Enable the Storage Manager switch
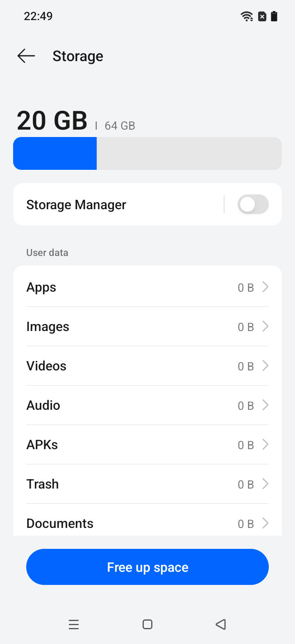Image resolution: width=295 pixels, height=644 pixels. point(253,204)
